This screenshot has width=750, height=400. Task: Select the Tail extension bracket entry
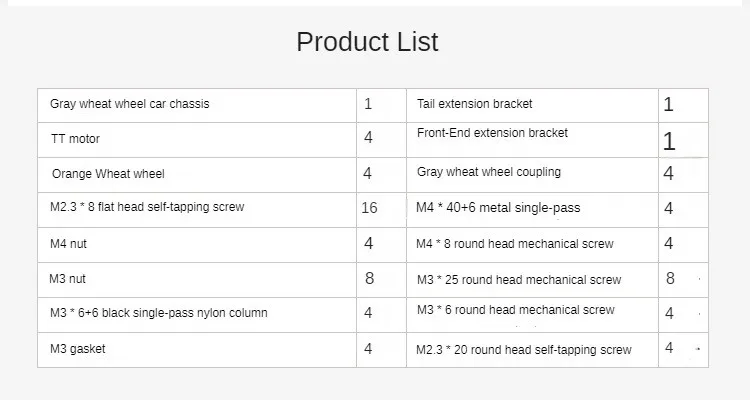tap(475, 104)
